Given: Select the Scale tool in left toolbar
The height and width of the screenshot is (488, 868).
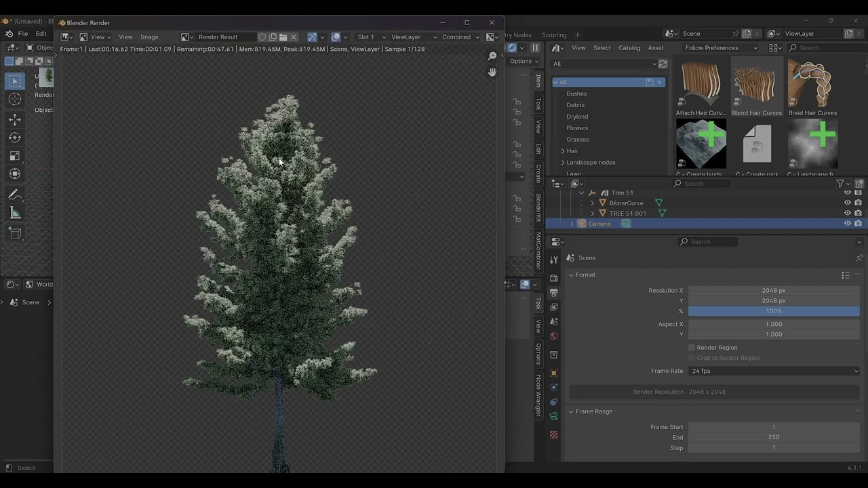Looking at the screenshot, I should (15, 156).
